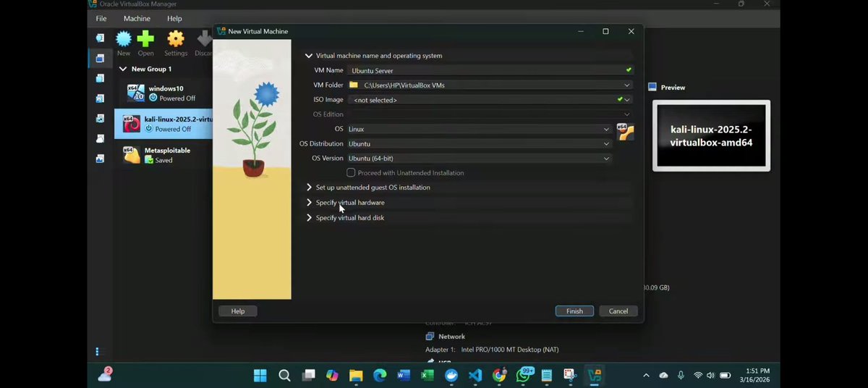Click the Preview monitor icon

pyautogui.click(x=652, y=87)
